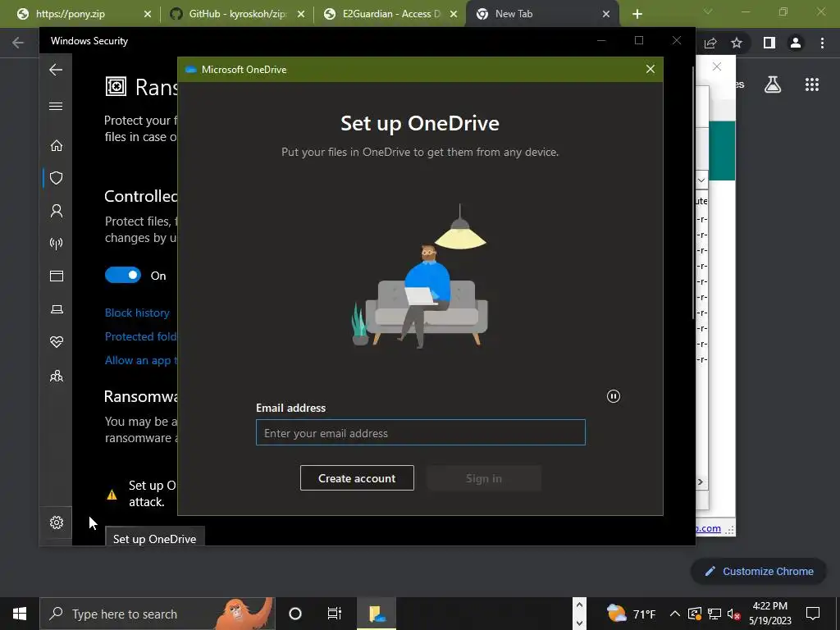Image resolution: width=840 pixels, height=630 pixels.
Task: Open Google apps grid icon
Action: tap(812, 84)
